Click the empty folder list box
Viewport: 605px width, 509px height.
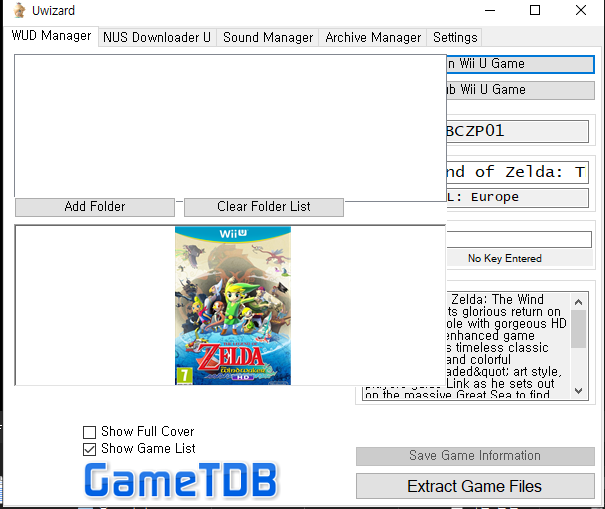point(230,126)
